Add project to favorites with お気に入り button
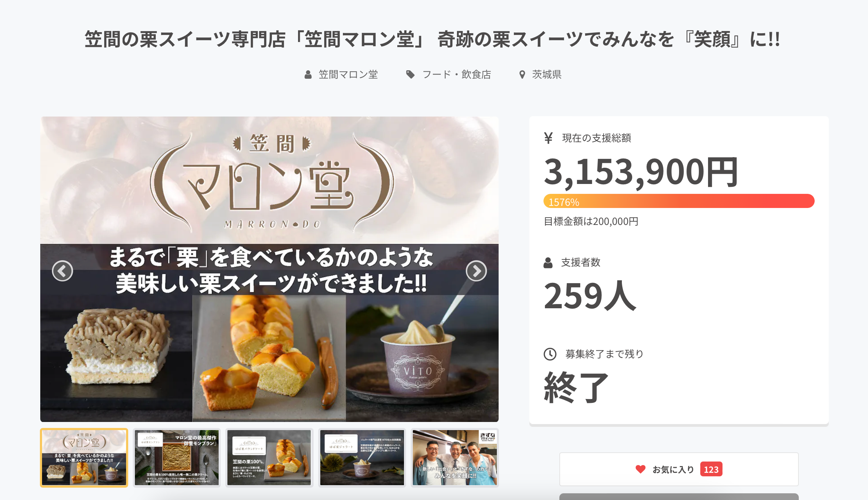The width and height of the screenshot is (868, 500). (x=679, y=469)
